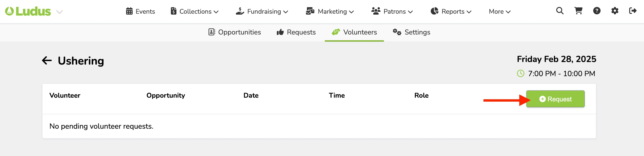
Task: Open the search magnifier icon
Action: click(559, 11)
